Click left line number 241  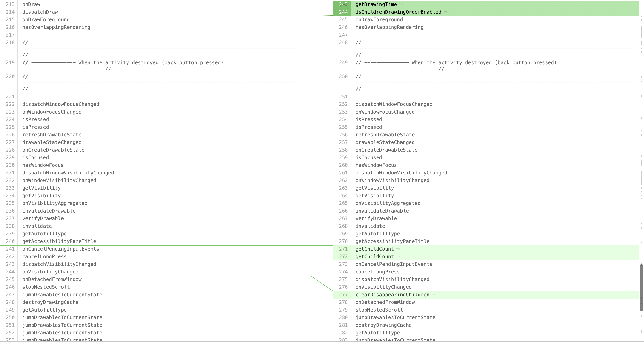(10, 249)
